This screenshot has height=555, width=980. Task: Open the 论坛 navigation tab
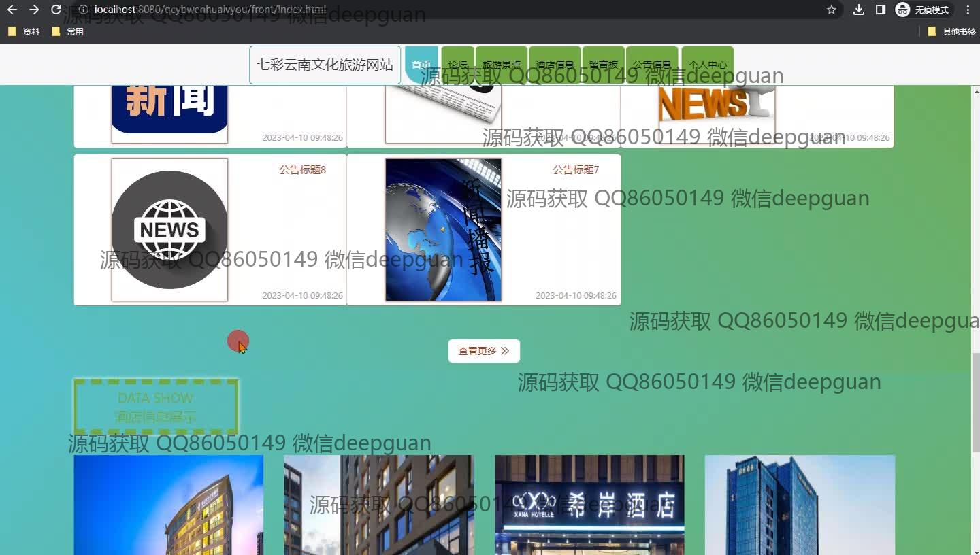[458, 65]
